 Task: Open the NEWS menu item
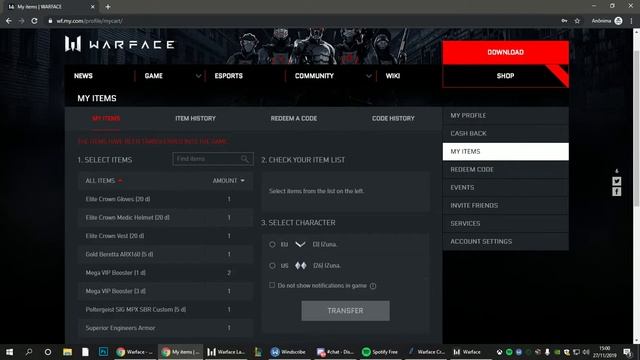(x=83, y=76)
